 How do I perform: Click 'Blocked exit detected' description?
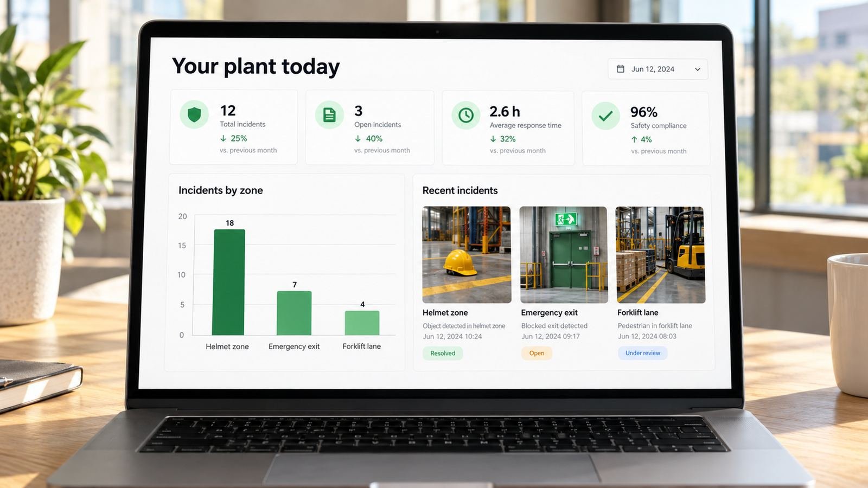coord(554,326)
